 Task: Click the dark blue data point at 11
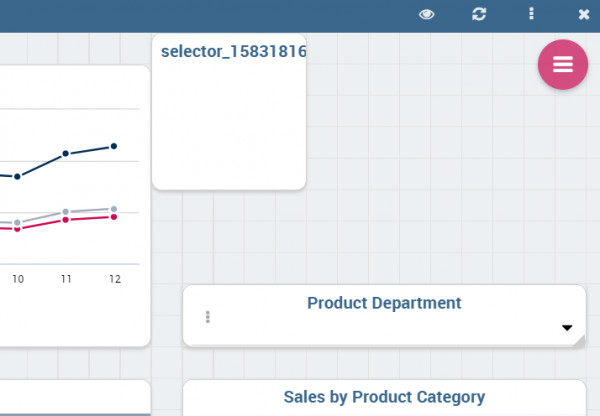[65, 153]
